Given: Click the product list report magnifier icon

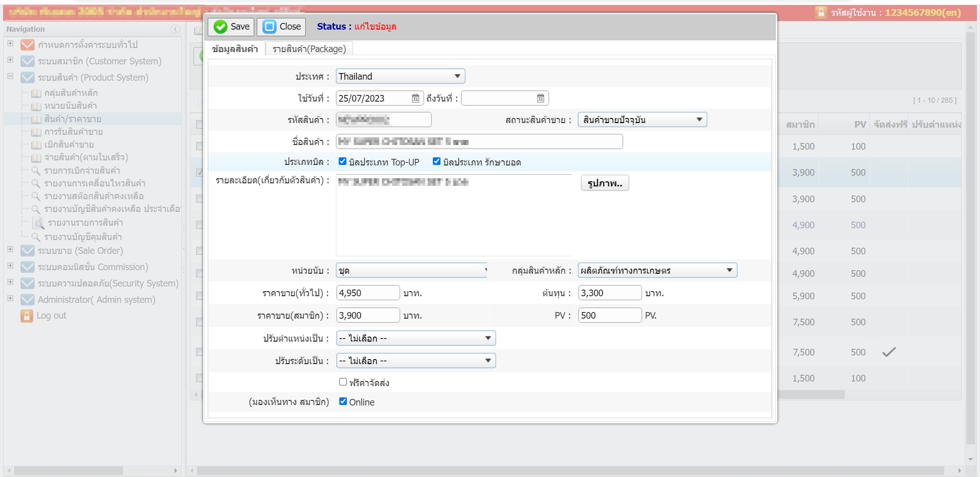Looking at the screenshot, I should [x=39, y=223].
